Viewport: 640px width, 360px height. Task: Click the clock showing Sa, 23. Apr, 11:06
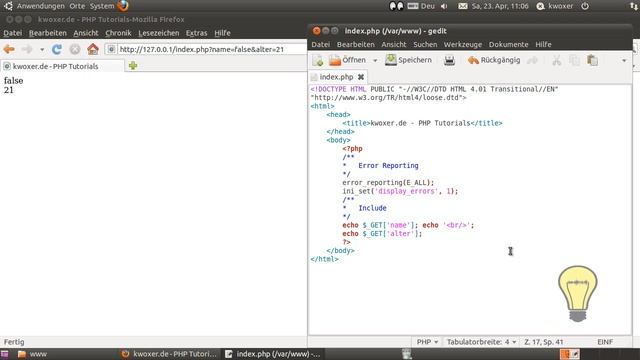[500, 6]
